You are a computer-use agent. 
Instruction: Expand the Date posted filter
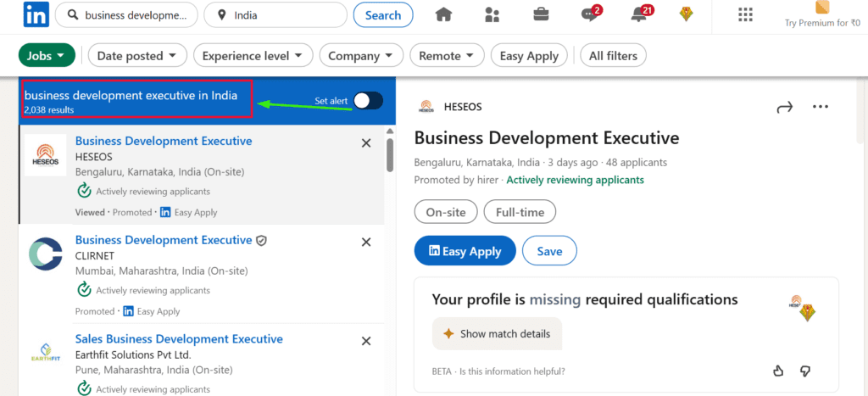coord(138,55)
